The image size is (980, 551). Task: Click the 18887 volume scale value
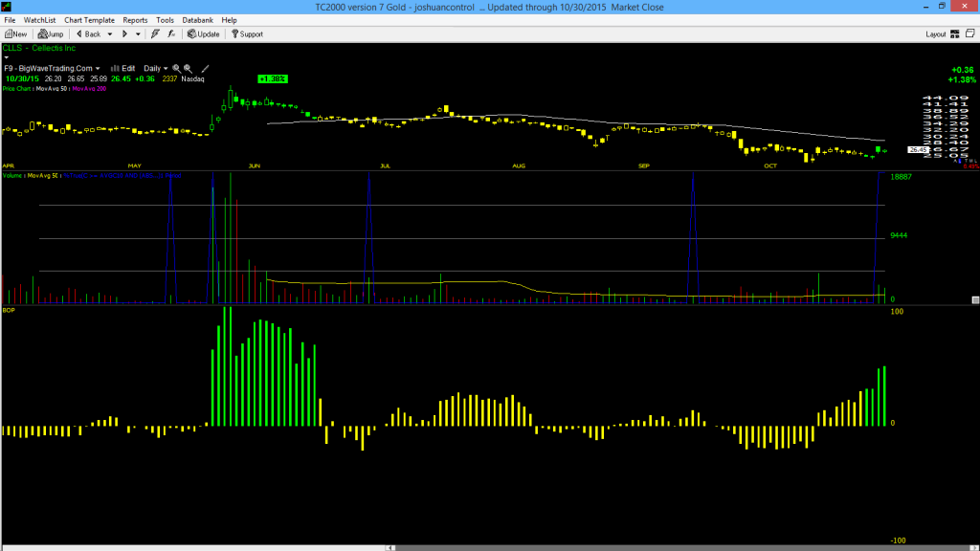901,177
